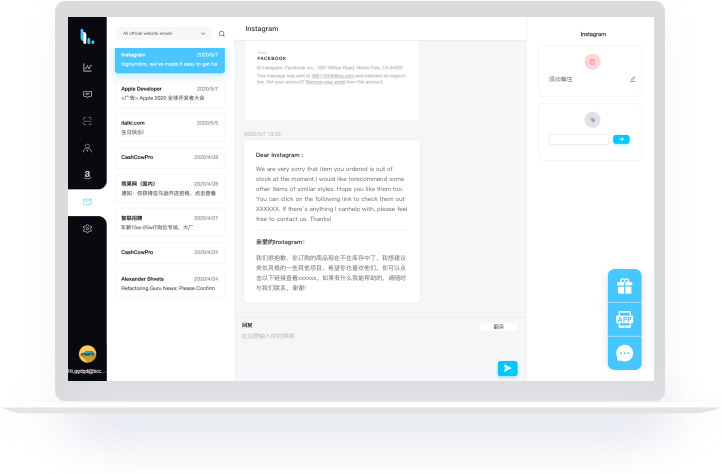The height and width of the screenshot is (474, 722).
Task: Open the Alexander Shvets email
Action: (x=170, y=283)
